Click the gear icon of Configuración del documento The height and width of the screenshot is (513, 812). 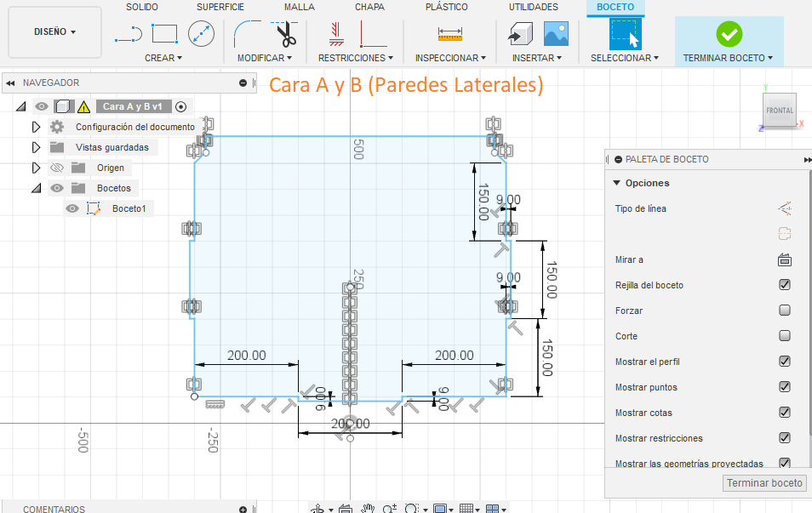pyautogui.click(x=57, y=127)
